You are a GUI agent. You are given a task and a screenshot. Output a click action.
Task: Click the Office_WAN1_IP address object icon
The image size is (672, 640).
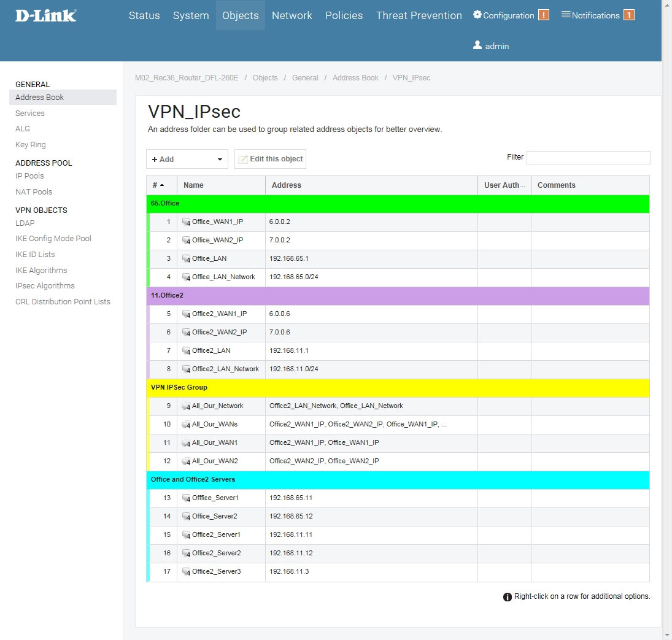point(186,222)
